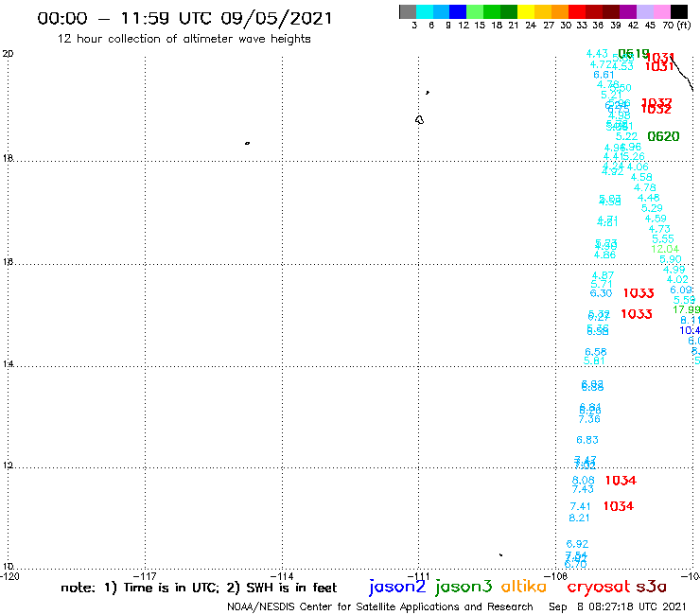The image size is (700, 615).
Task: Select the cyan swatch above label 6
Action: 425,11
